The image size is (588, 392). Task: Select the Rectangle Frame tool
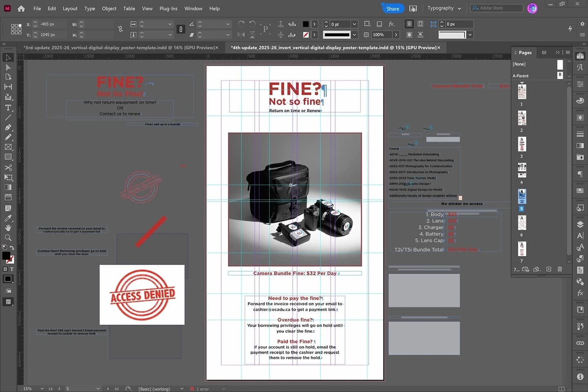8,147
